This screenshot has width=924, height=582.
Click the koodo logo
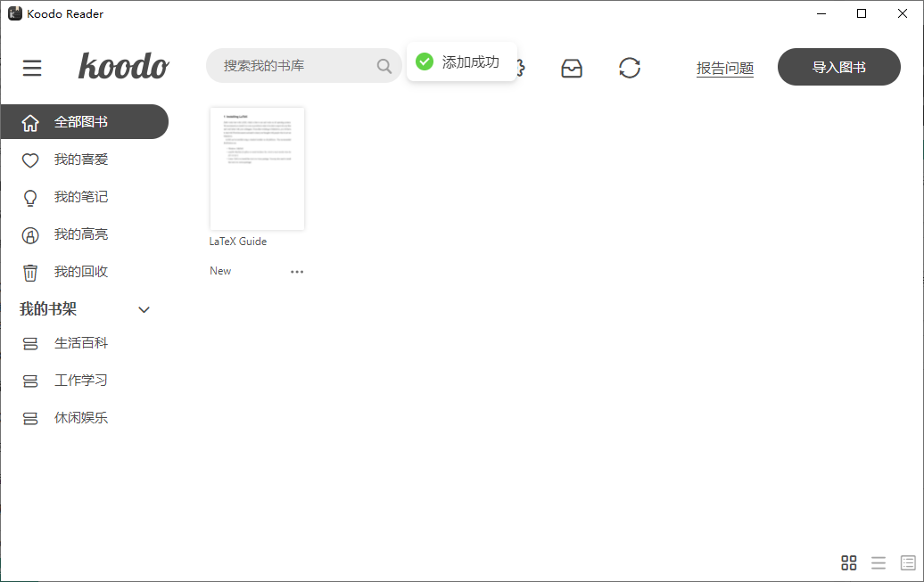pos(123,66)
